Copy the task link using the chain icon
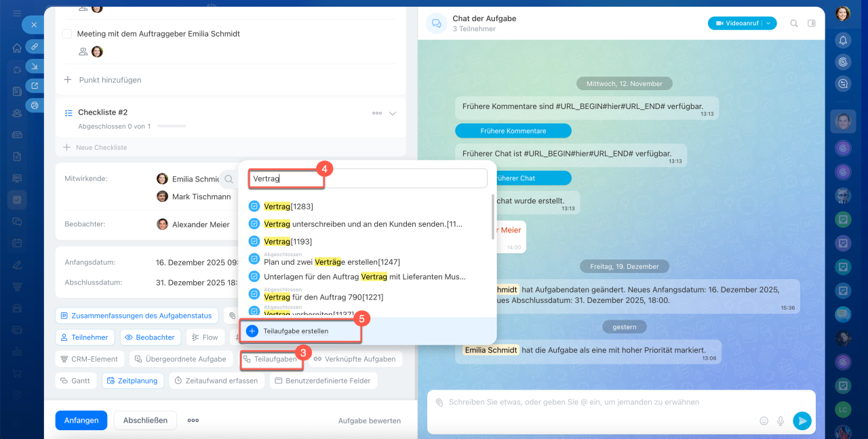The width and height of the screenshot is (868, 439). pos(35,46)
